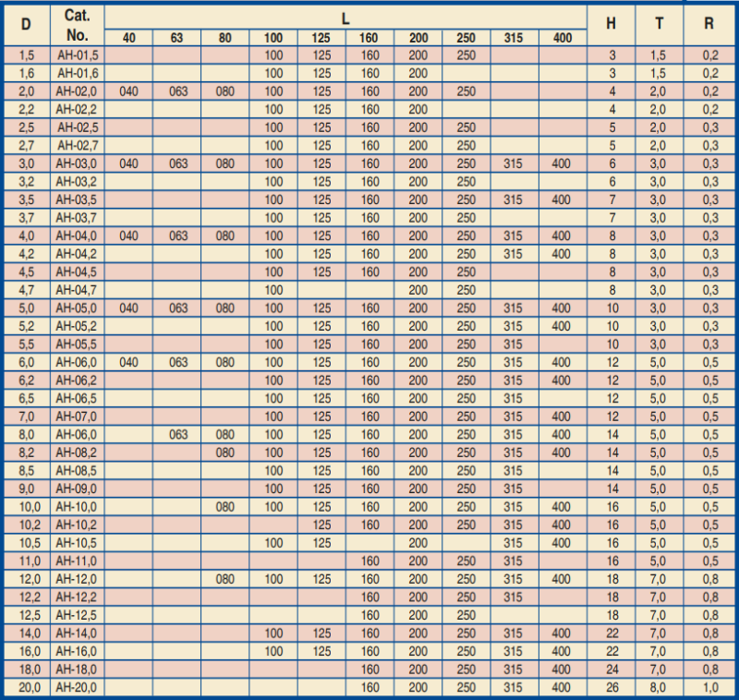Viewport: 739px width, 700px height.
Task: Click the H column header
Action: point(612,24)
